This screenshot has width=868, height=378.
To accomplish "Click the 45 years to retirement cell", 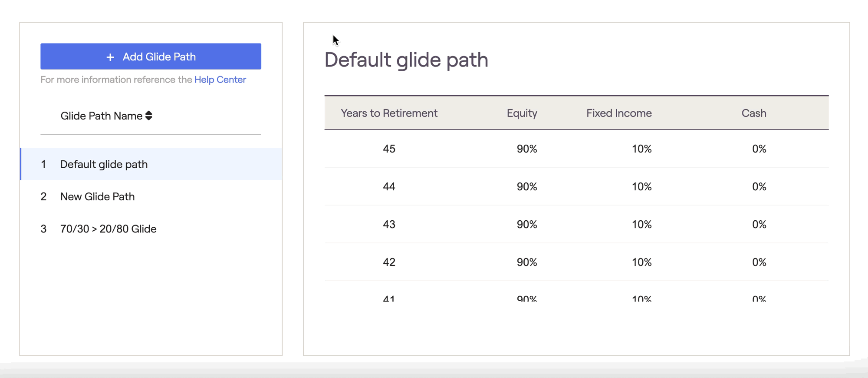I will pyautogui.click(x=389, y=149).
